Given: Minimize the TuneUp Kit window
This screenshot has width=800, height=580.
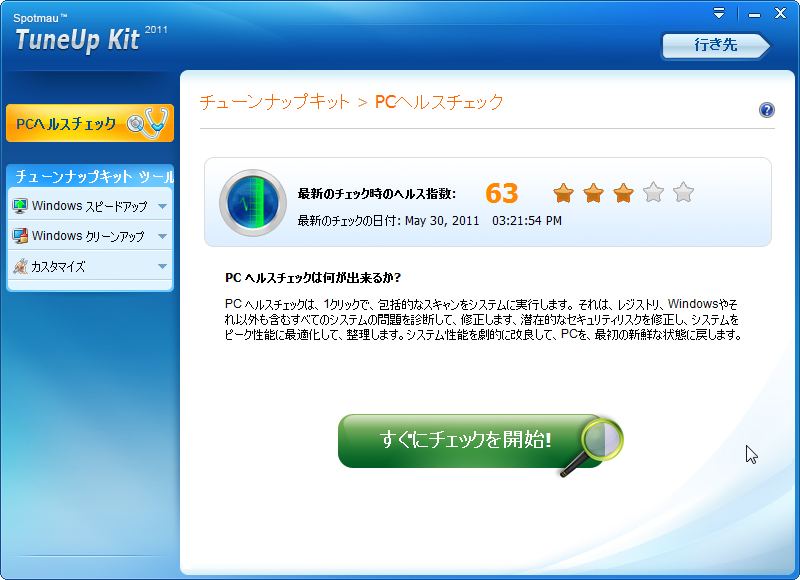Looking at the screenshot, I should [x=755, y=15].
